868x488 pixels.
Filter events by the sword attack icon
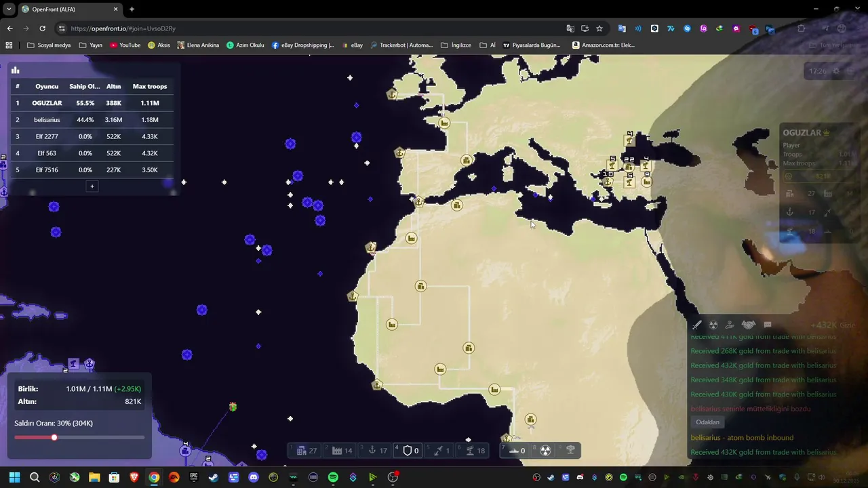tap(696, 325)
